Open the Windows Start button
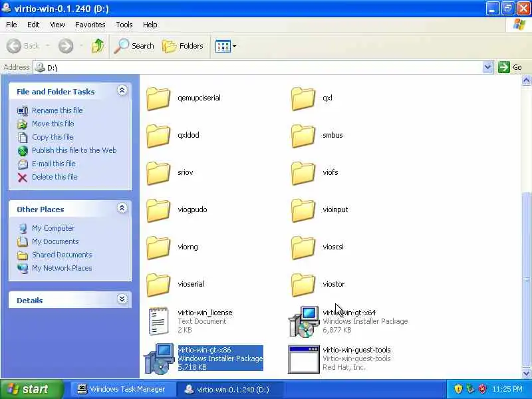532x399 pixels. click(31, 389)
